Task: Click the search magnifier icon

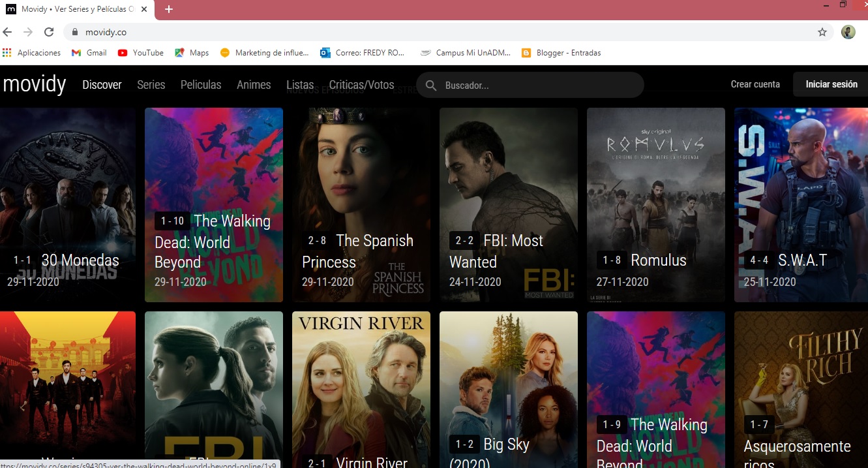Action: click(431, 85)
